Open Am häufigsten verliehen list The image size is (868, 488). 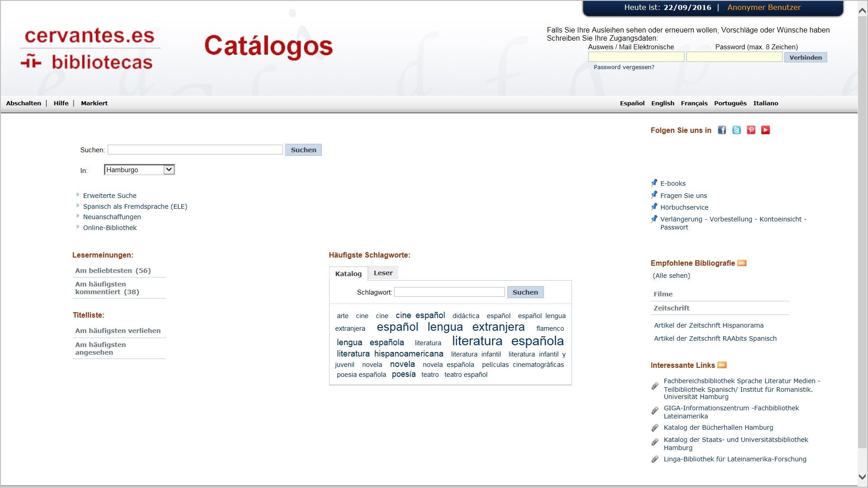click(118, 331)
